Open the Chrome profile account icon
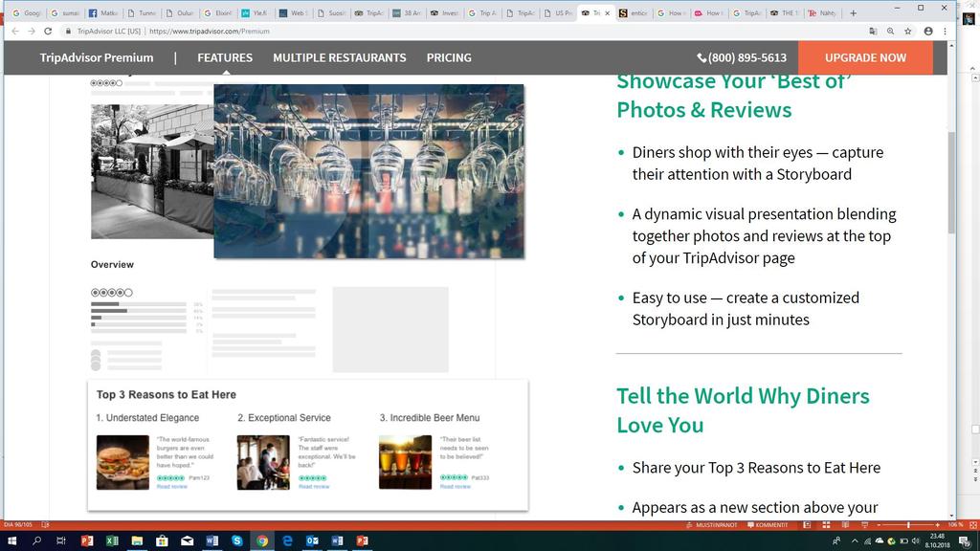 point(928,31)
